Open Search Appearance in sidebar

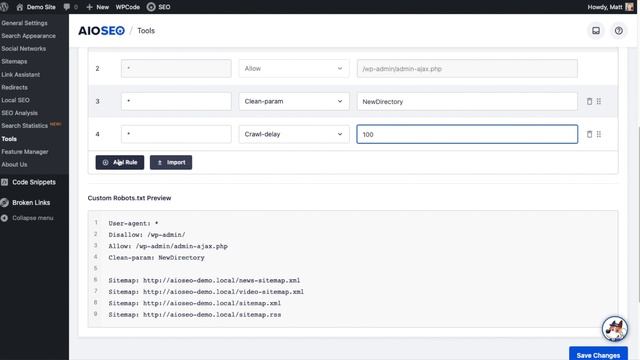click(28, 36)
